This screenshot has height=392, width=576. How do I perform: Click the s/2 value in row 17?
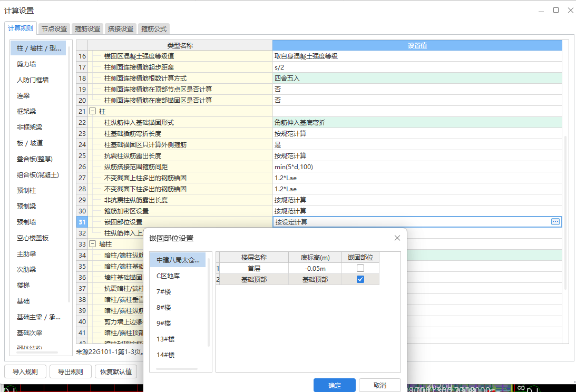[417, 67]
